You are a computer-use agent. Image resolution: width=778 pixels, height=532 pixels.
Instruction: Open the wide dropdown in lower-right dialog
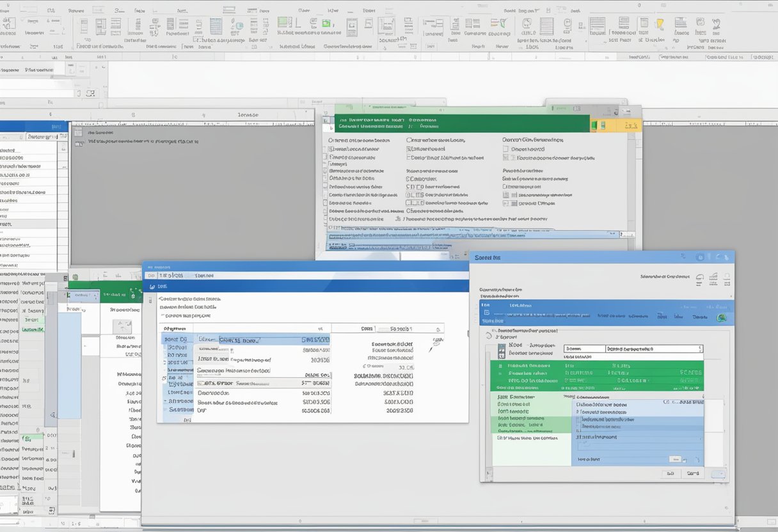coord(653,349)
